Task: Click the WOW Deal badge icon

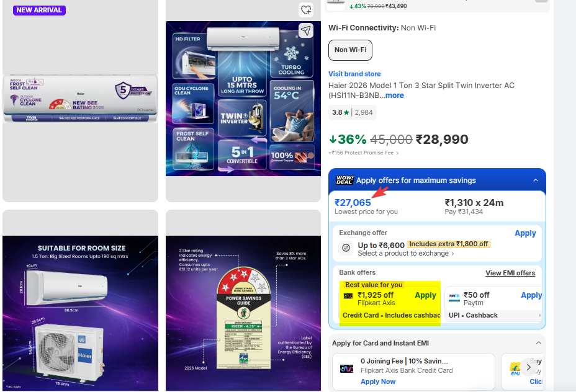Action: point(344,180)
